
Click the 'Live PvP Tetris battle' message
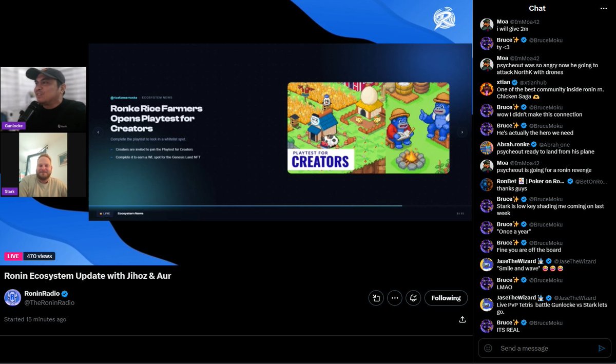click(x=552, y=309)
